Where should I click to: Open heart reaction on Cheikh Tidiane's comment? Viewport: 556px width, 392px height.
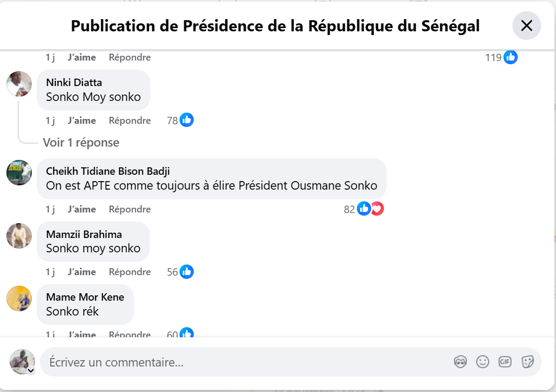coord(377,209)
